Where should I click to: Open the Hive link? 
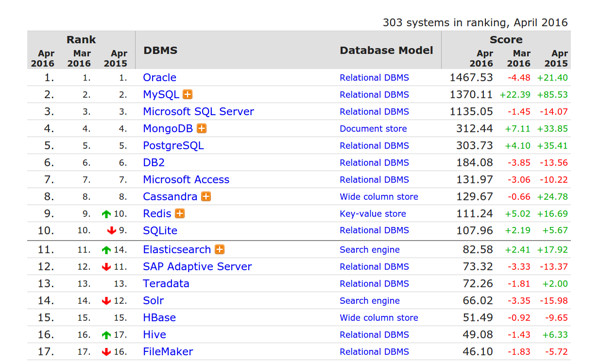[x=155, y=335]
